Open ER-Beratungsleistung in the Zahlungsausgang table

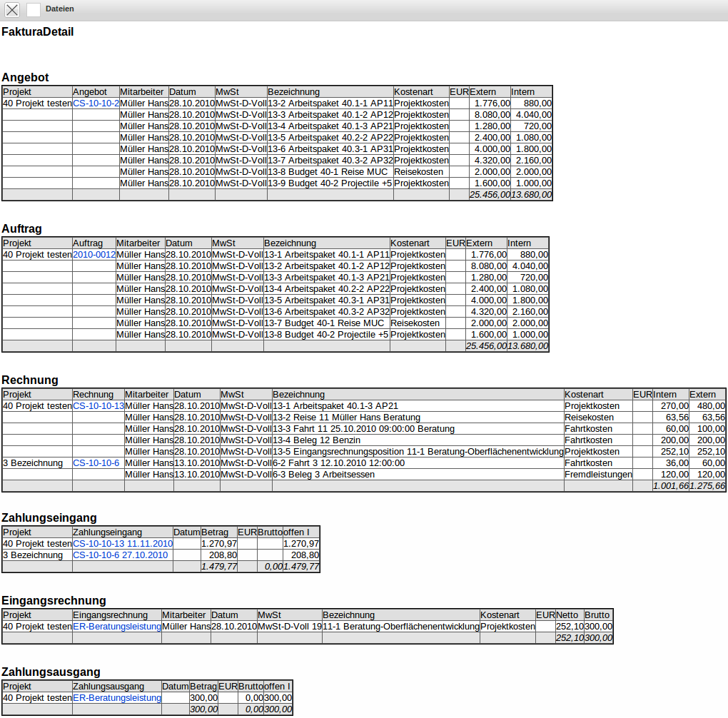[x=117, y=698]
